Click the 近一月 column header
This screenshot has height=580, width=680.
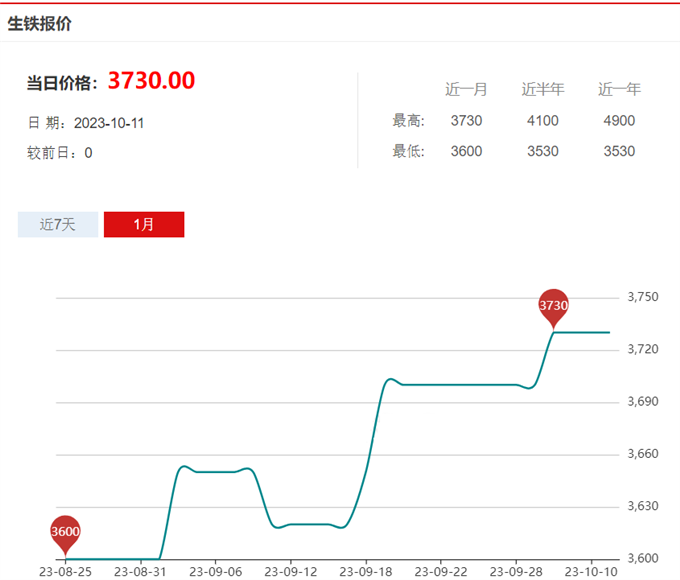pos(466,89)
